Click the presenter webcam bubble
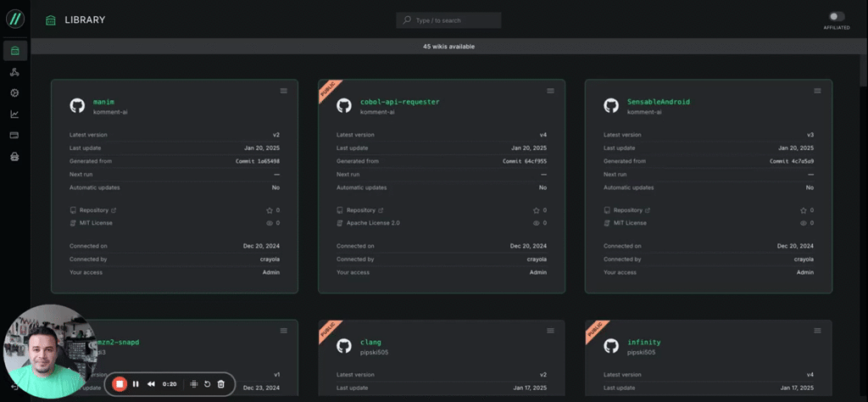The image size is (868, 402). 49,352
